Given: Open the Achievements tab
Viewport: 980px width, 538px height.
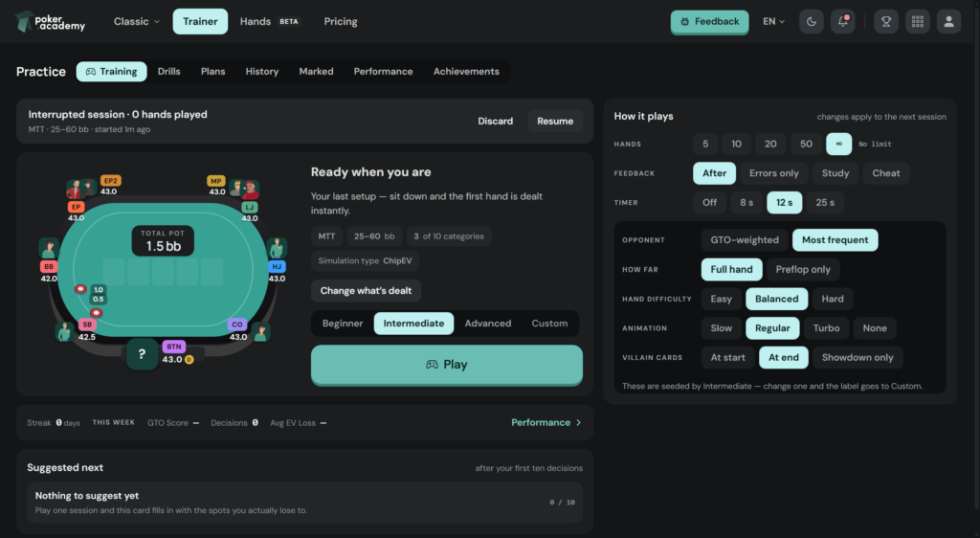Looking at the screenshot, I should click(466, 71).
